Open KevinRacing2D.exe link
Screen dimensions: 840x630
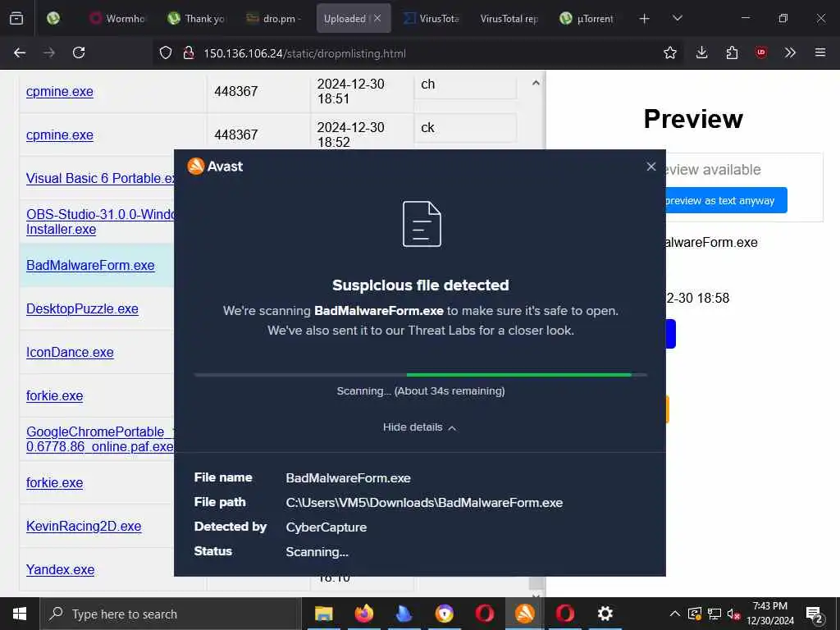point(84,526)
